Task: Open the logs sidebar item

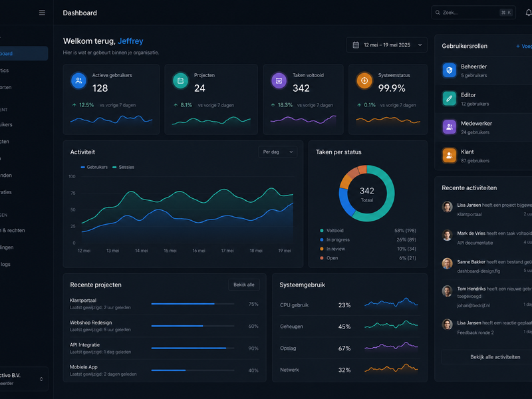Action: (5, 264)
